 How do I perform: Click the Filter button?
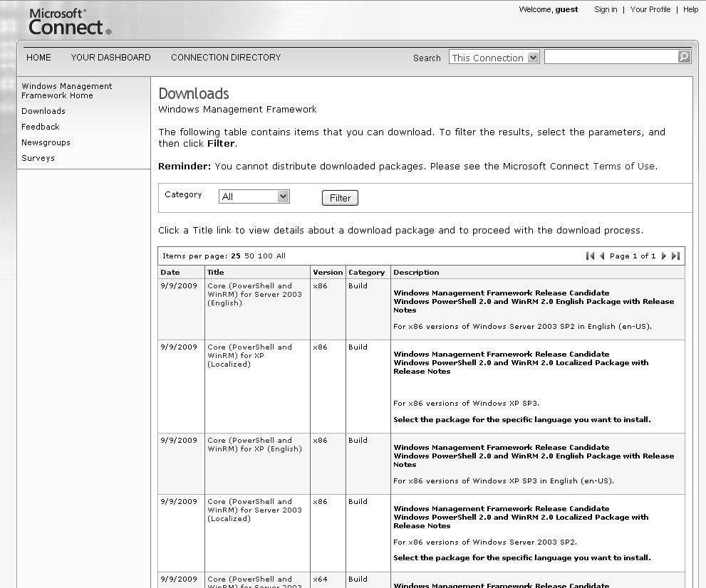pyautogui.click(x=340, y=198)
